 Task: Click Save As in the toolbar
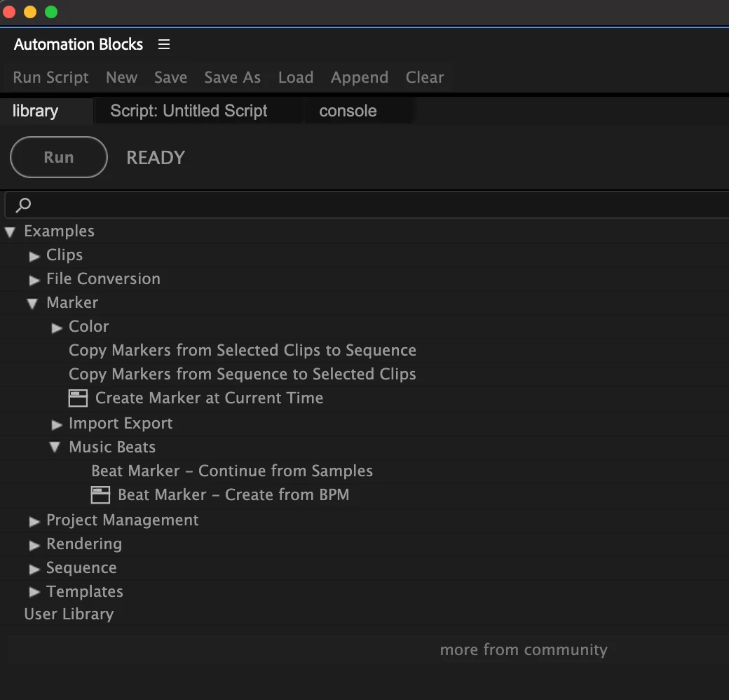(x=233, y=77)
